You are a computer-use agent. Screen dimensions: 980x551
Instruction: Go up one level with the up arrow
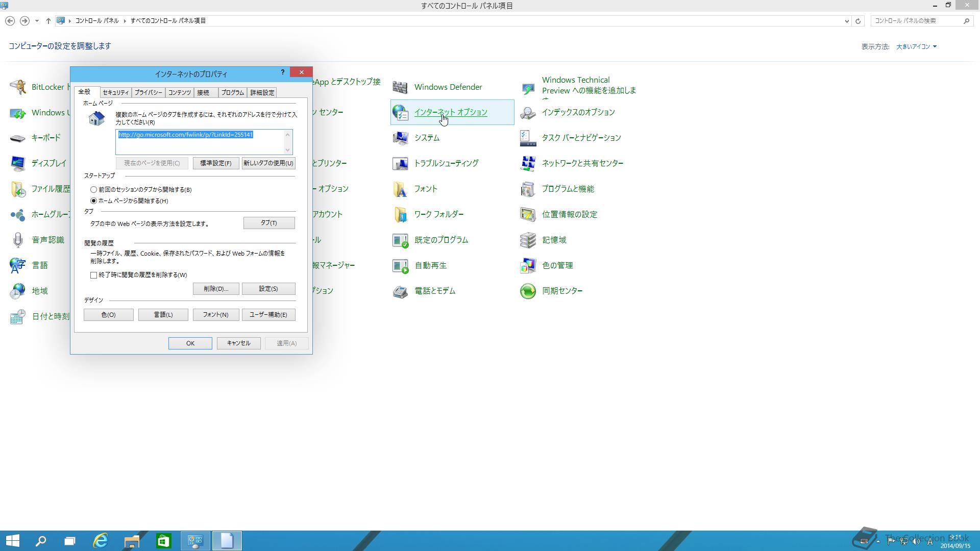click(x=48, y=21)
